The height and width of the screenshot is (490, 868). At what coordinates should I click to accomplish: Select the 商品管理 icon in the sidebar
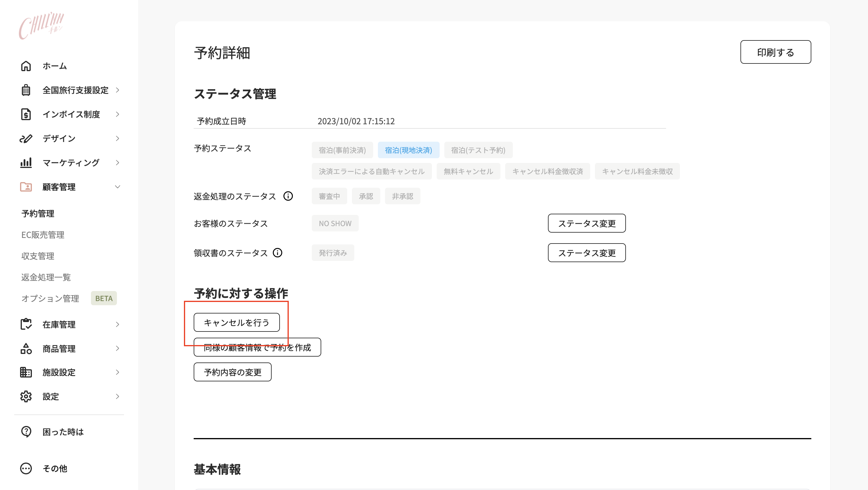tap(26, 348)
